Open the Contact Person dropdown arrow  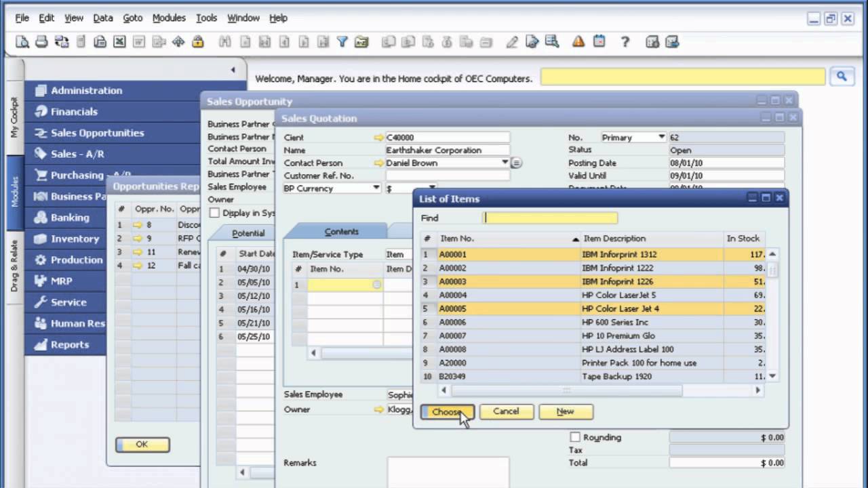pyautogui.click(x=505, y=163)
